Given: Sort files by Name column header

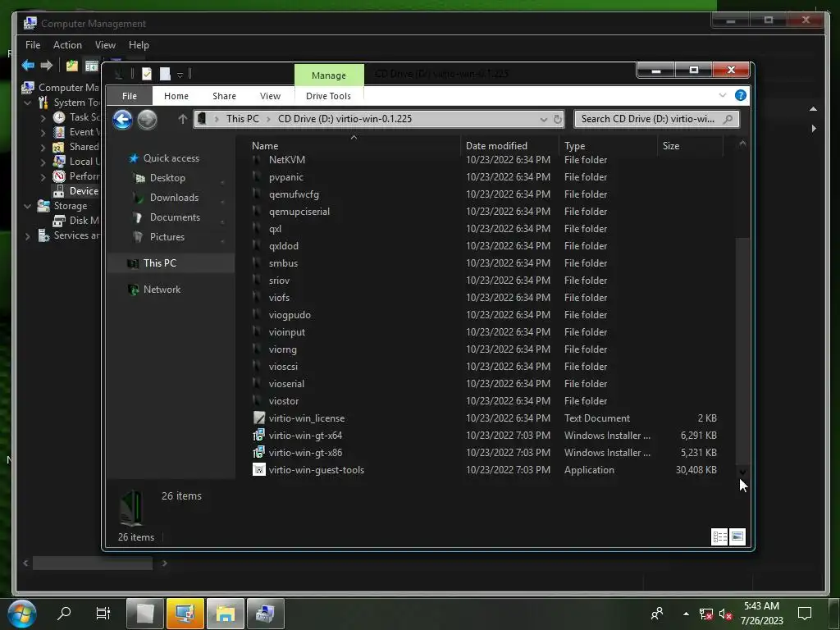Looking at the screenshot, I should [x=354, y=146].
